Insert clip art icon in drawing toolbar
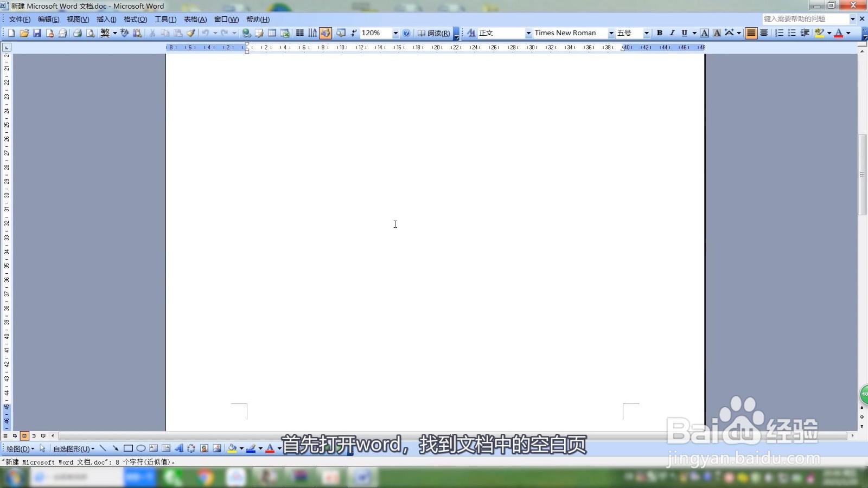 click(204, 448)
